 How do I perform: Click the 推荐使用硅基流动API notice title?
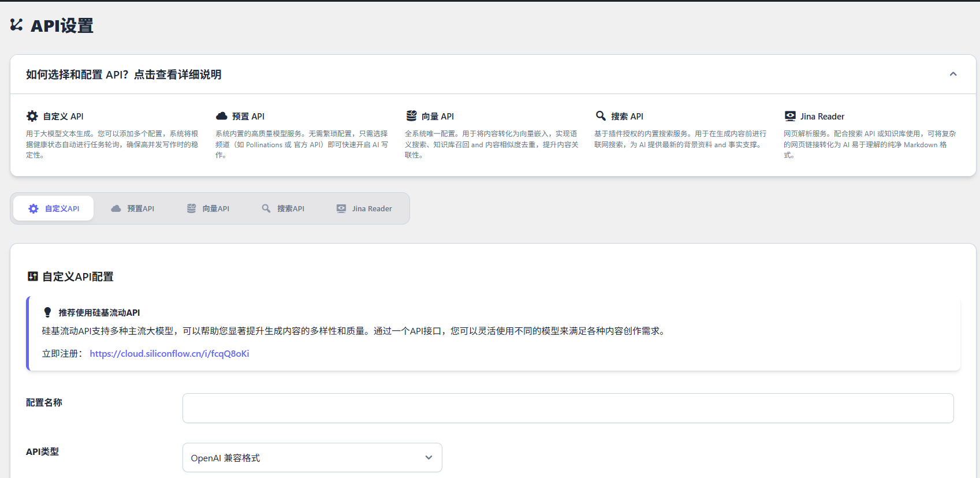[99, 312]
